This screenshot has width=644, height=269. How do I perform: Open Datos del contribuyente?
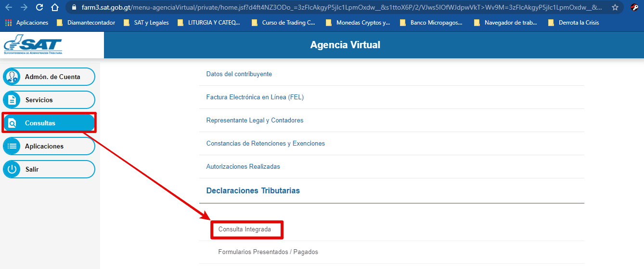point(239,74)
